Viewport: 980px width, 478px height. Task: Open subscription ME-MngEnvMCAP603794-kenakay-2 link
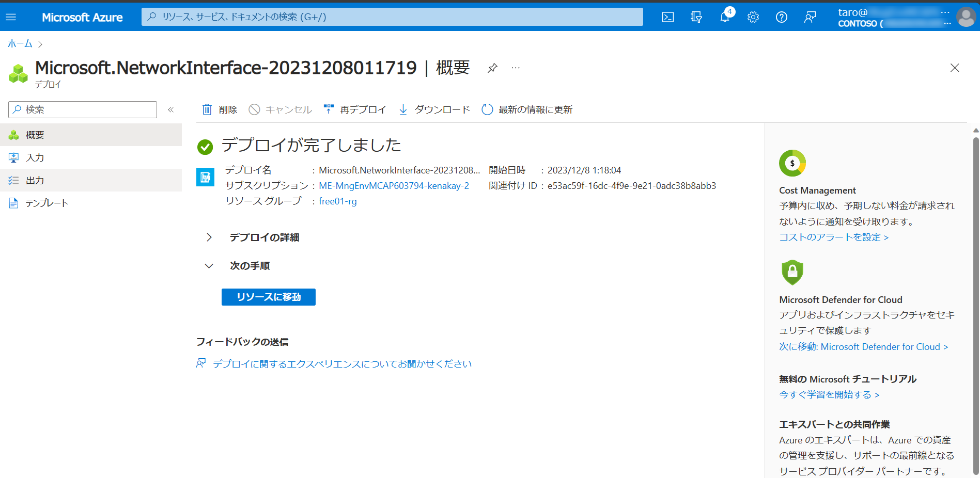[394, 186]
